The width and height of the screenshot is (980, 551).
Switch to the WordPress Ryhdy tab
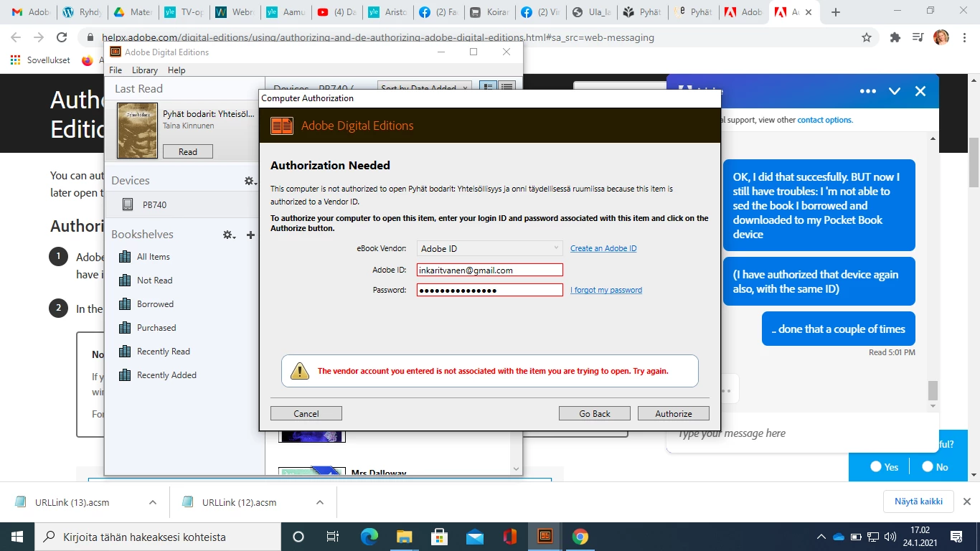click(81, 12)
